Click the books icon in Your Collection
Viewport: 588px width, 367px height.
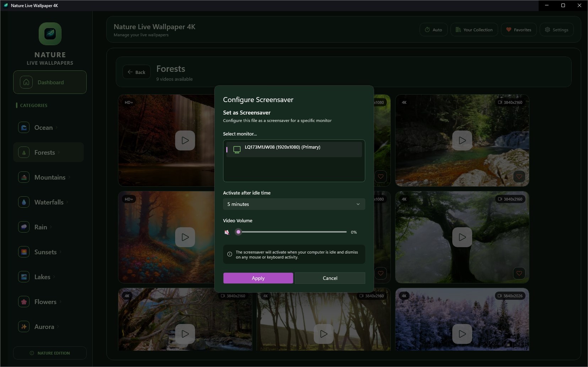(458, 30)
